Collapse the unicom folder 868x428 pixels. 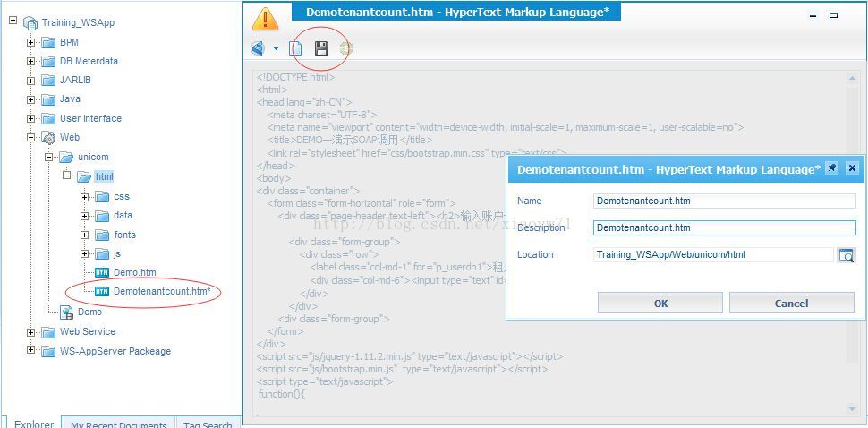pos(48,158)
